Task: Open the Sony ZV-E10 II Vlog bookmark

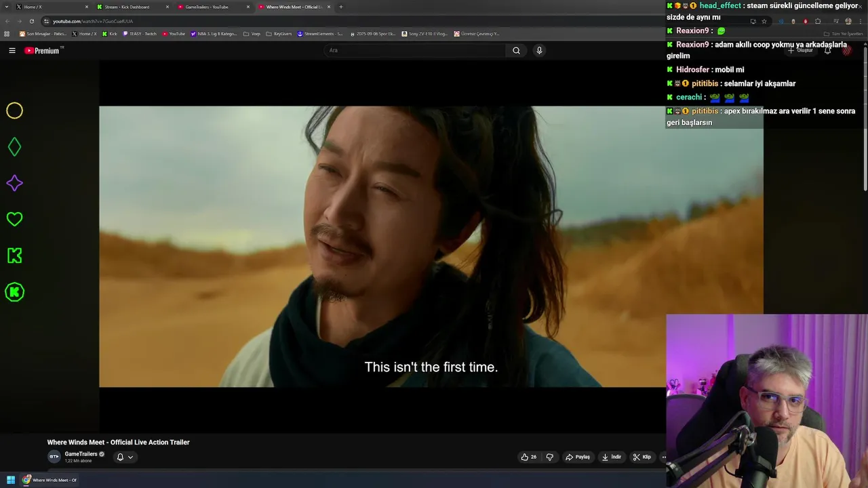Action: tap(425, 34)
